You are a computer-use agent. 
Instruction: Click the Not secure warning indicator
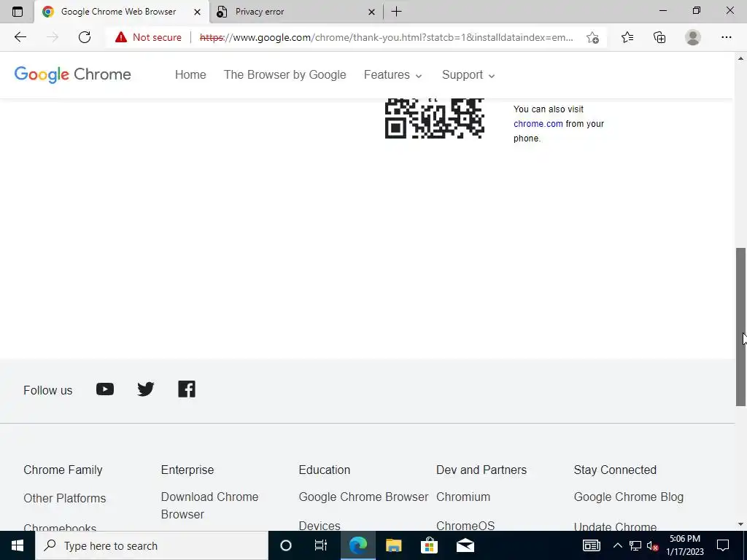[148, 37]
